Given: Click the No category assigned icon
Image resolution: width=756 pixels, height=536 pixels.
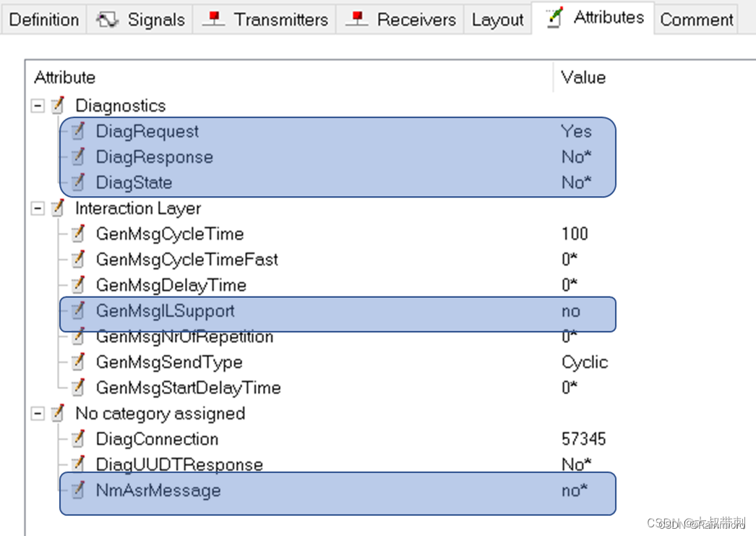Looking at the screenshot, I should pyautogui.click(x=58, y=412).
